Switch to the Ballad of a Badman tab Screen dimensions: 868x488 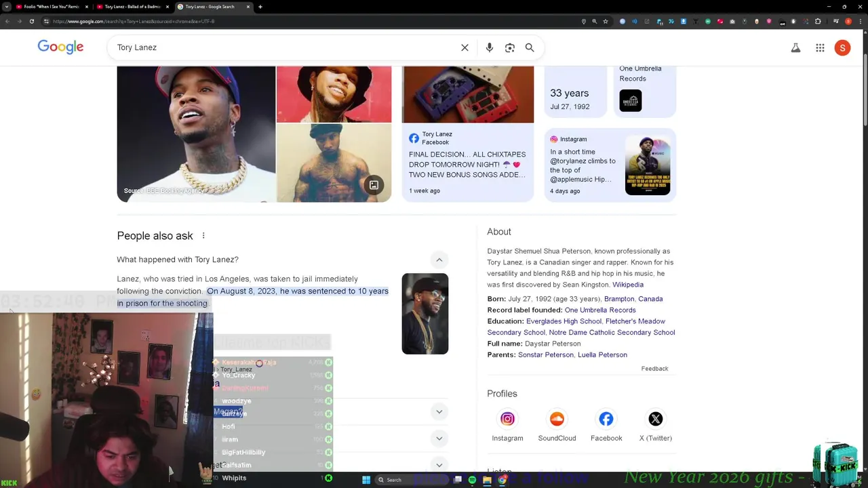[133, 7]
